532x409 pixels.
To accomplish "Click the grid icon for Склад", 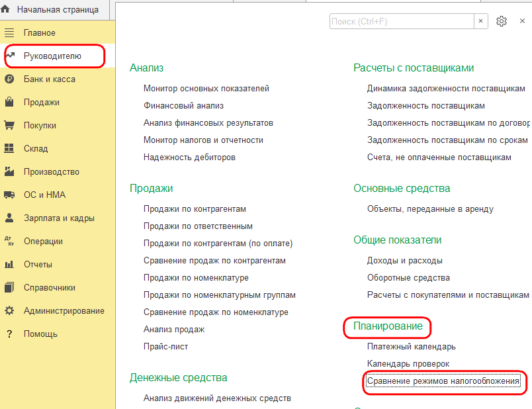I will [x=9, y=148].
